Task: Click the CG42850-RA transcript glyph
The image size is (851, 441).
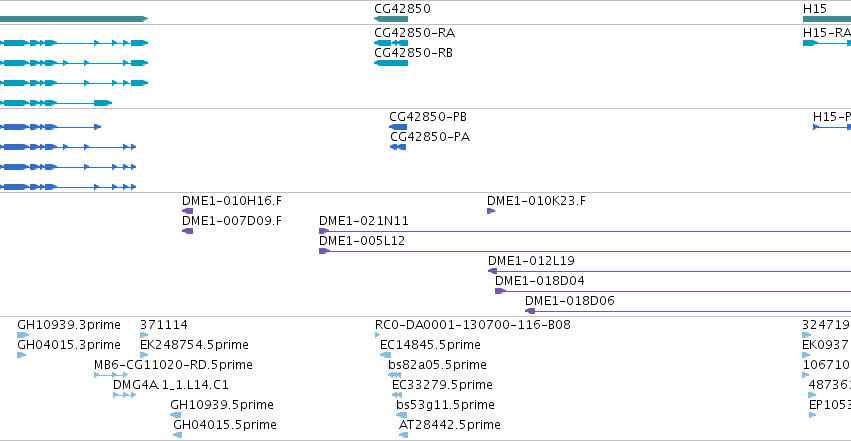Action: click(391, 43)
